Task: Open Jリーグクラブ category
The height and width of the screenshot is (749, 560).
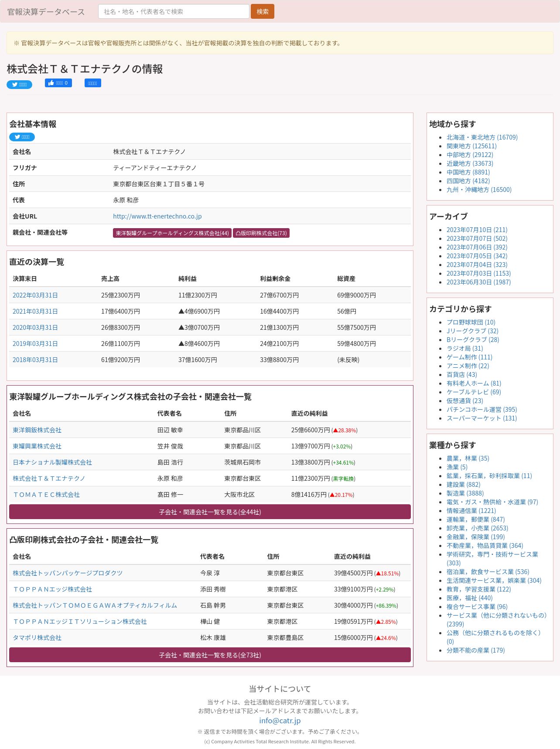Action: coord(472,331)
